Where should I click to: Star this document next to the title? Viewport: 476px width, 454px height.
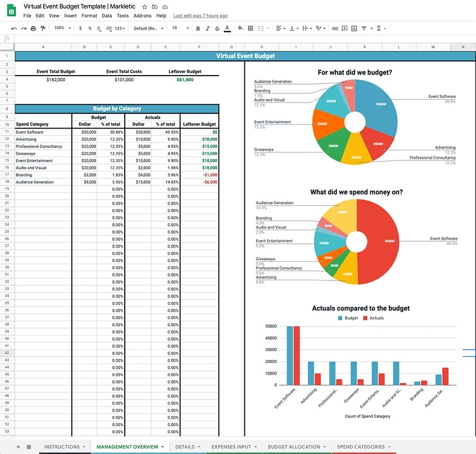(x=144, y=7)
